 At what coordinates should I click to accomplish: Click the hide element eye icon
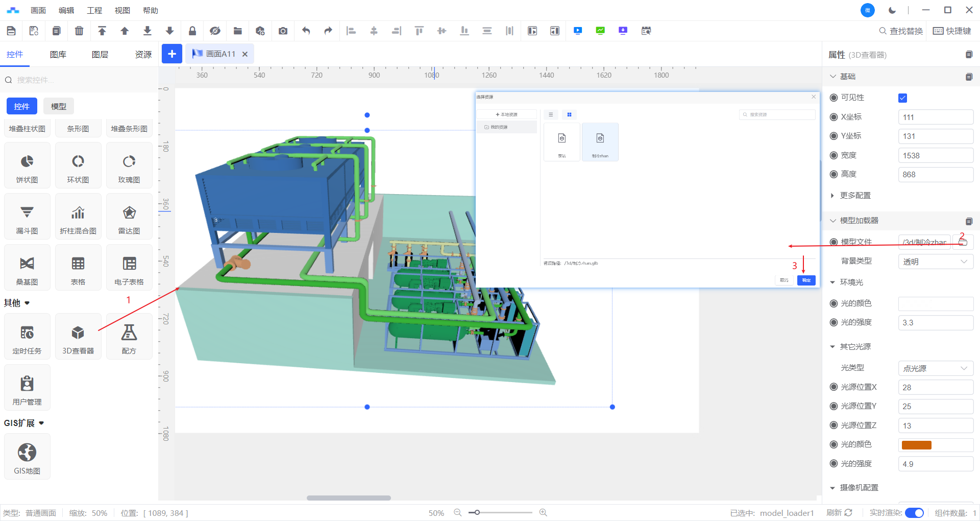click(x=215, y=31)
